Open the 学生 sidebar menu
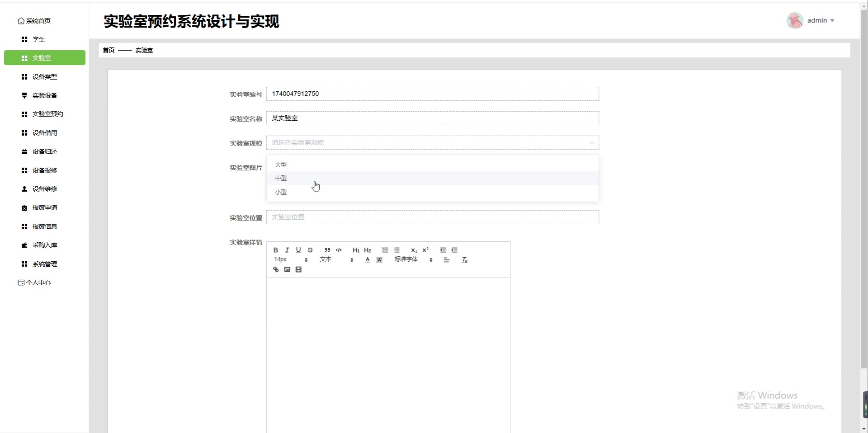 (45, 39)
